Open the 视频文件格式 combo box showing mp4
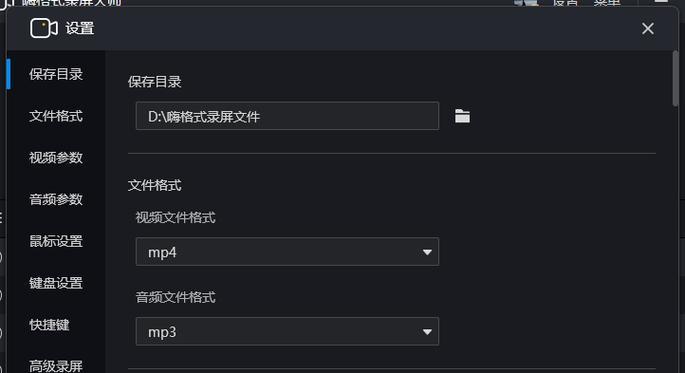The height and width of the screenshot is (373, 685). click(287, 252)
